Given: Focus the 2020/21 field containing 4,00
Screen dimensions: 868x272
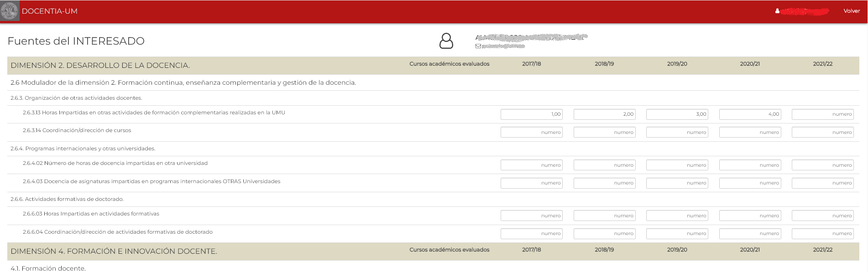Looking at the screenshot, I should click(750, 114).
